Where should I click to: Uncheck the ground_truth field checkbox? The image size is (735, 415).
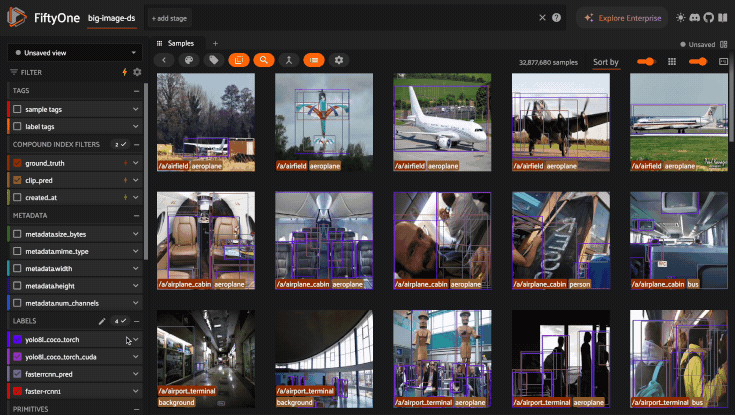17,163
